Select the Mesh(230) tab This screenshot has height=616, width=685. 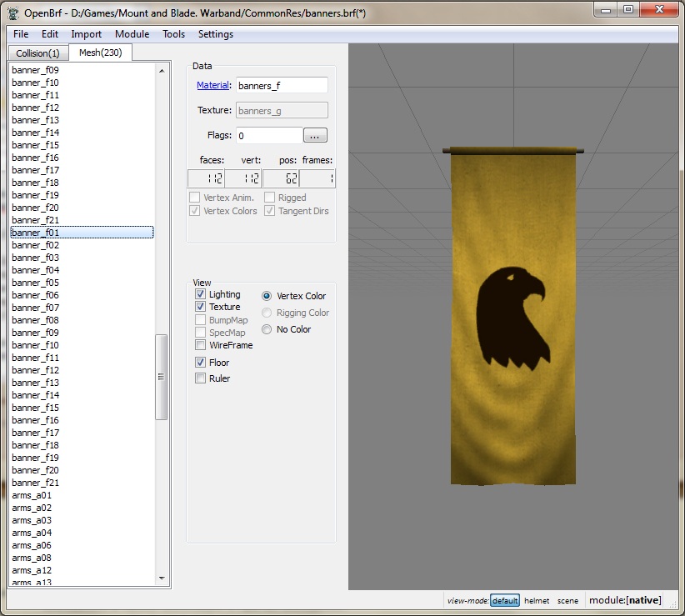[101, 53]
